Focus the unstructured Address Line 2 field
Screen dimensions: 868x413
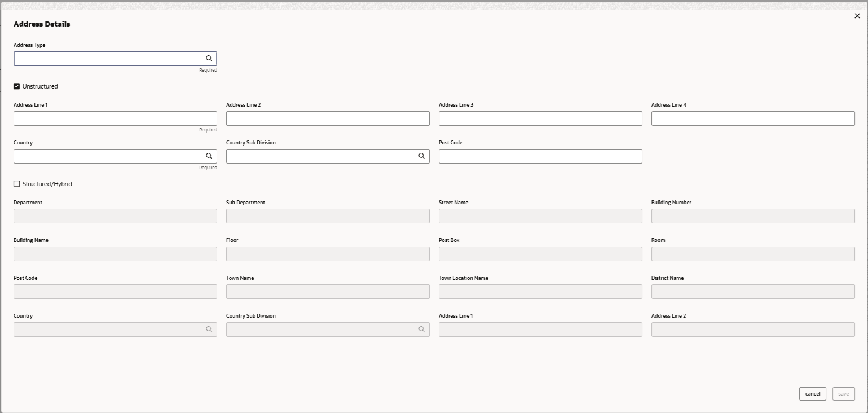[328, 118]
